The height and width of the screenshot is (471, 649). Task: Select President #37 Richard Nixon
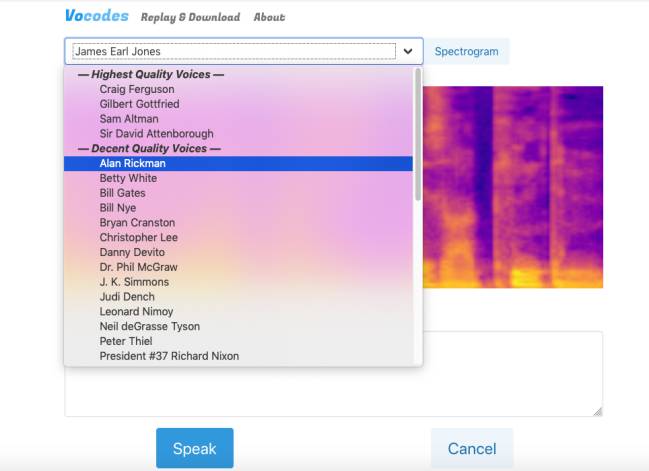click(169, 356)
